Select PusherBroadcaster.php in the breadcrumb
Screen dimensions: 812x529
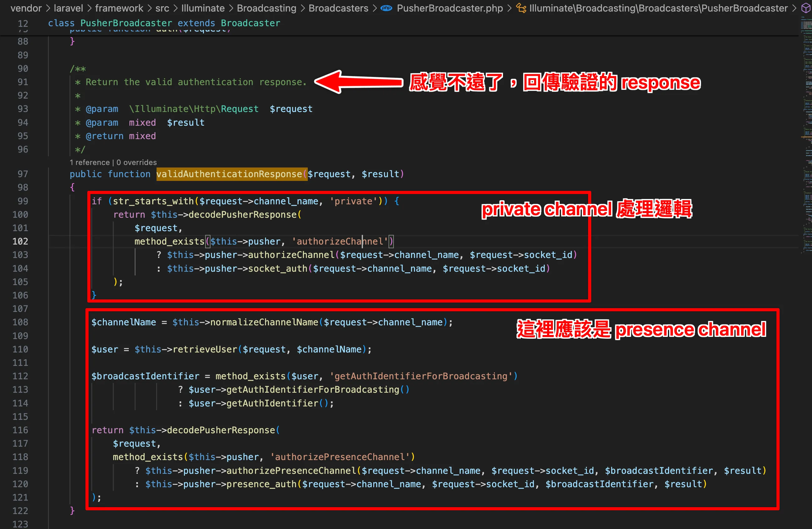tap(449, 8)
